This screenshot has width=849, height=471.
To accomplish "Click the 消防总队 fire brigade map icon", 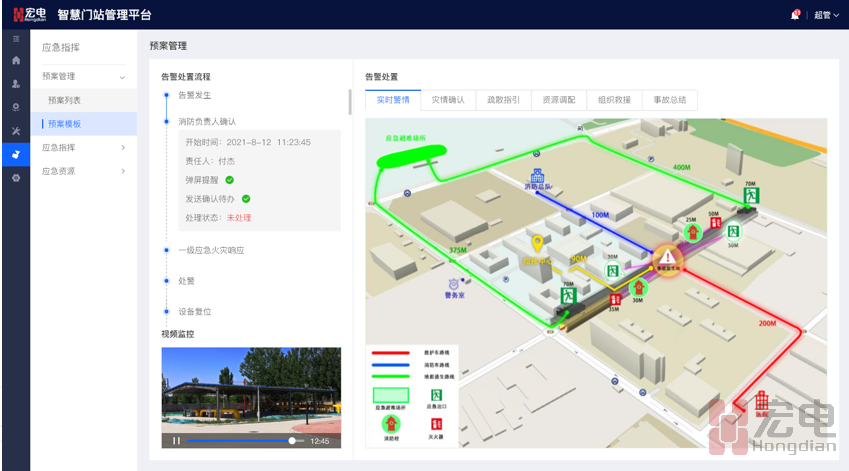I will tap(538, 176).
